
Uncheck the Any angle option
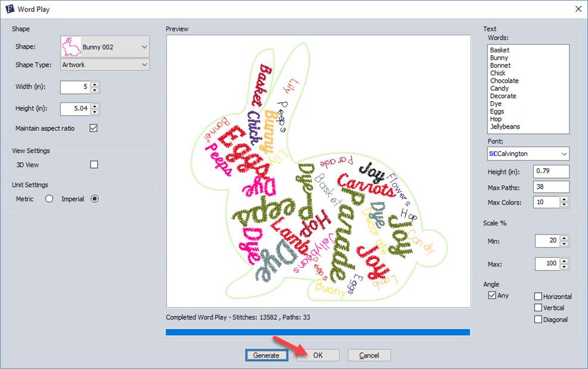[492, 295]
